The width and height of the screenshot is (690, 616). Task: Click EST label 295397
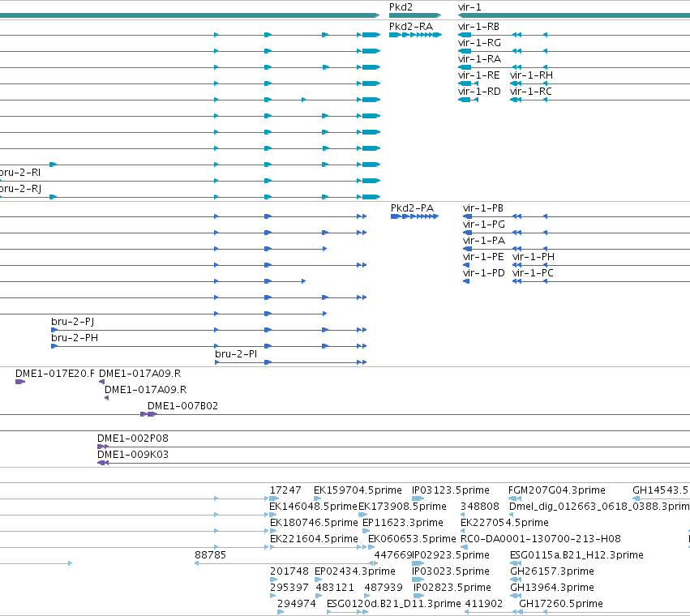[x=289, y=588]
